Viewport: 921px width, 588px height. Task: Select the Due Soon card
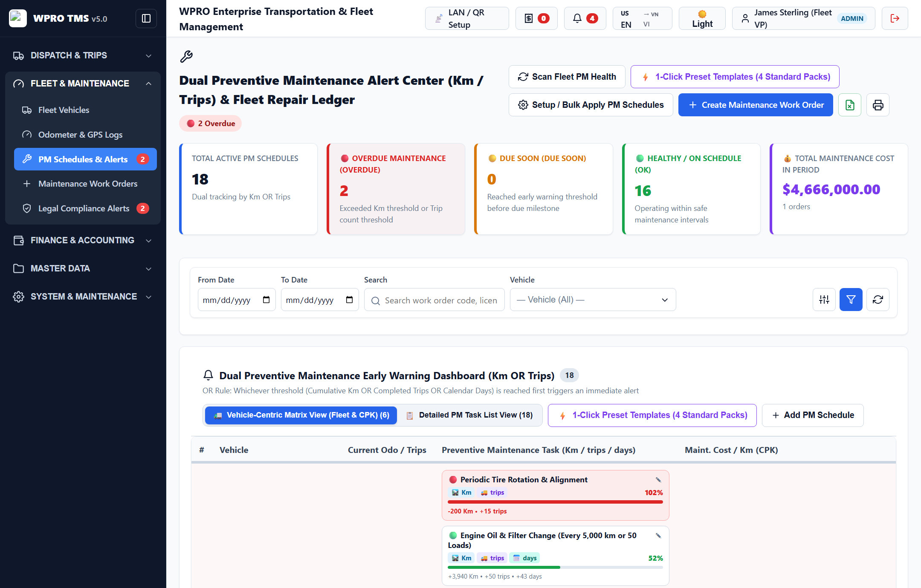click(x=543, y=189)
